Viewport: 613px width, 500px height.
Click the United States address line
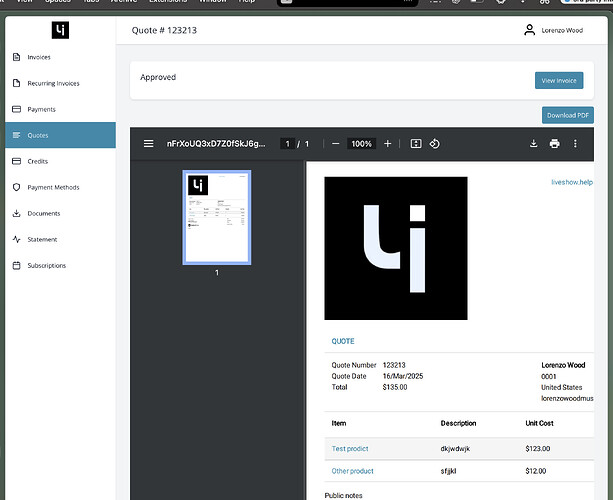pyautogui.click(x=562, y=387)
